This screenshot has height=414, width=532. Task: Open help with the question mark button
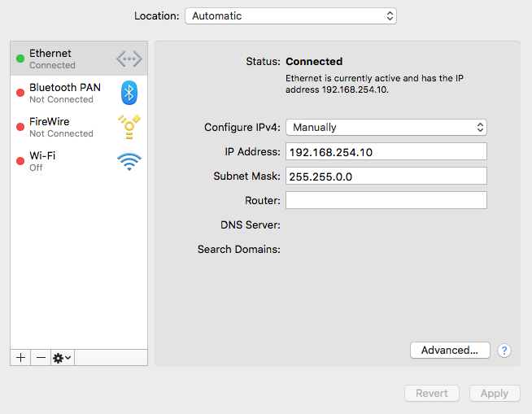[x=504, y=351]
